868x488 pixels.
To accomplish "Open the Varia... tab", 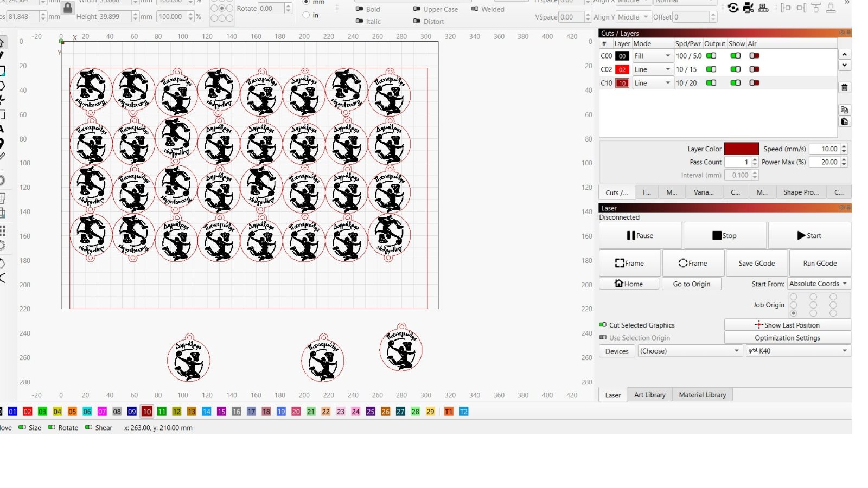I will (704, 192).
